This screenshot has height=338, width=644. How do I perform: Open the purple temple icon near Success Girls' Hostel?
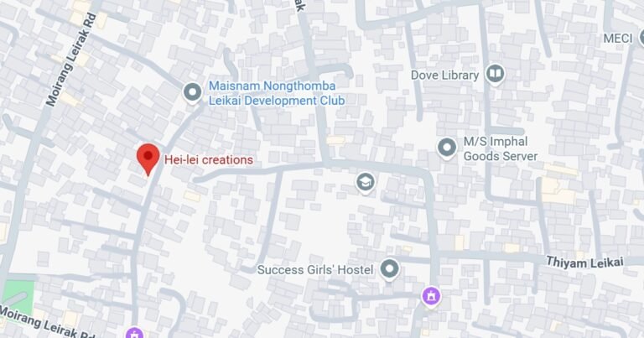pyautogui.click(x=431, y=296)
